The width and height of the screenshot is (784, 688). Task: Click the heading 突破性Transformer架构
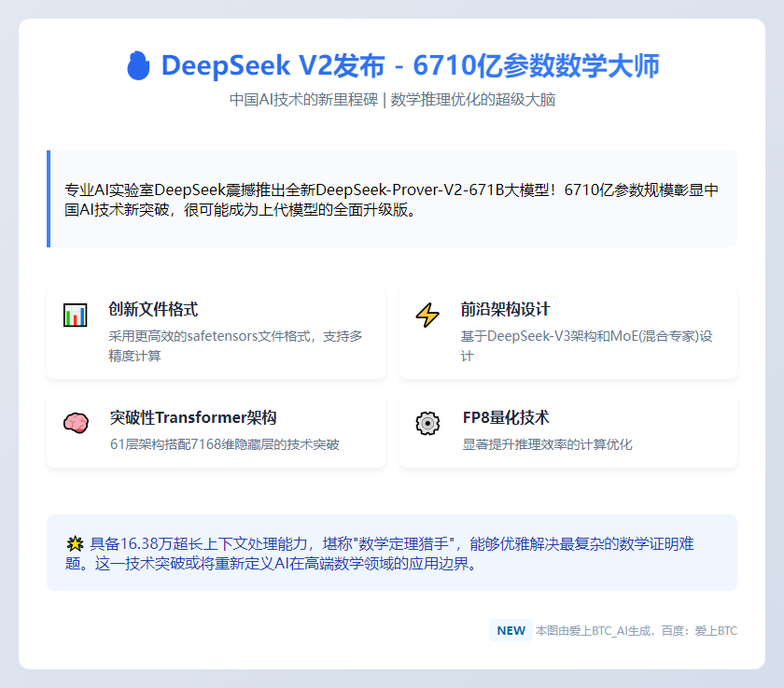coord(193,417)
